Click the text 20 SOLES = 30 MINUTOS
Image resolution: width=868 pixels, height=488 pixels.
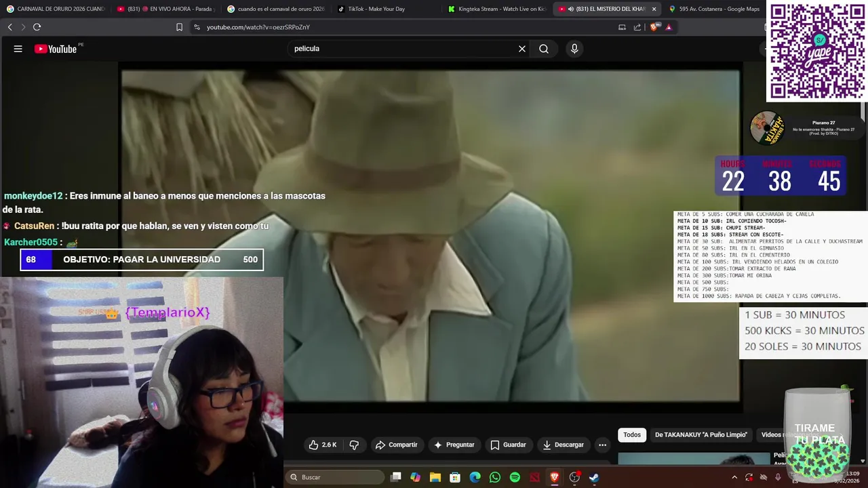point(802,346)
